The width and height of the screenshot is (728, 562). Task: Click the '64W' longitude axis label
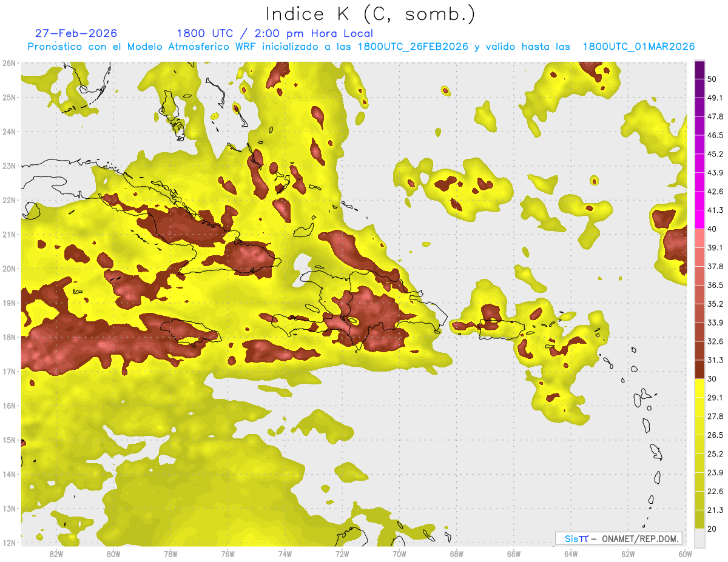571,554
